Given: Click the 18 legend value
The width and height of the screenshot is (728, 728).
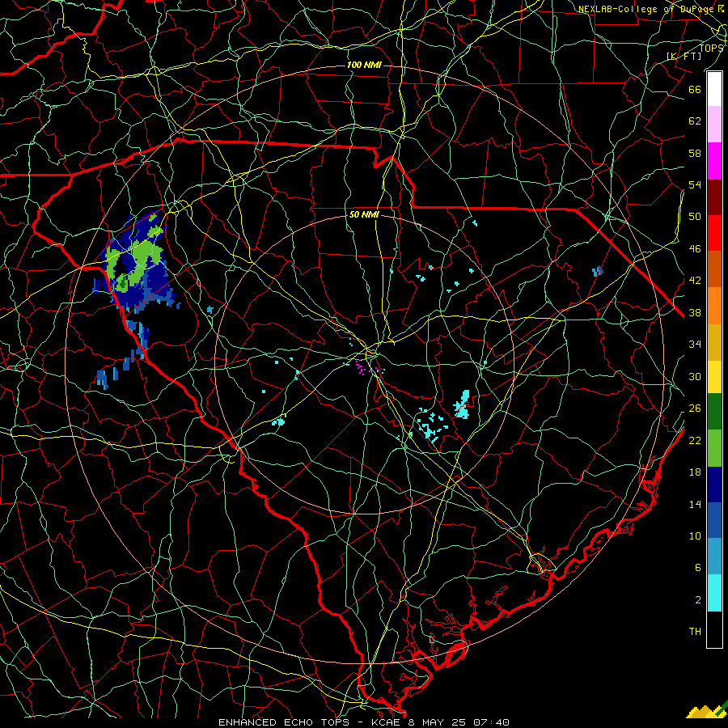Looking at the screenshot, I should point(695,472).
